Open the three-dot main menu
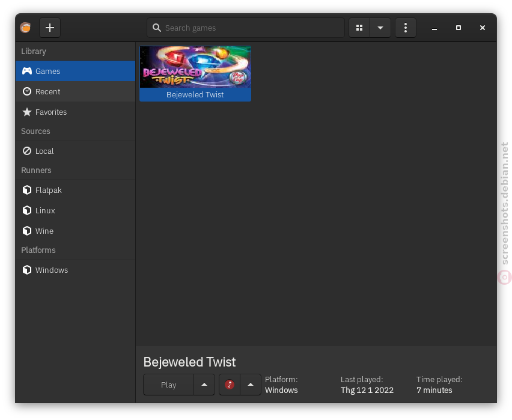Image resolution: width=512 pixels, height=420 pixels. point(406,28)
